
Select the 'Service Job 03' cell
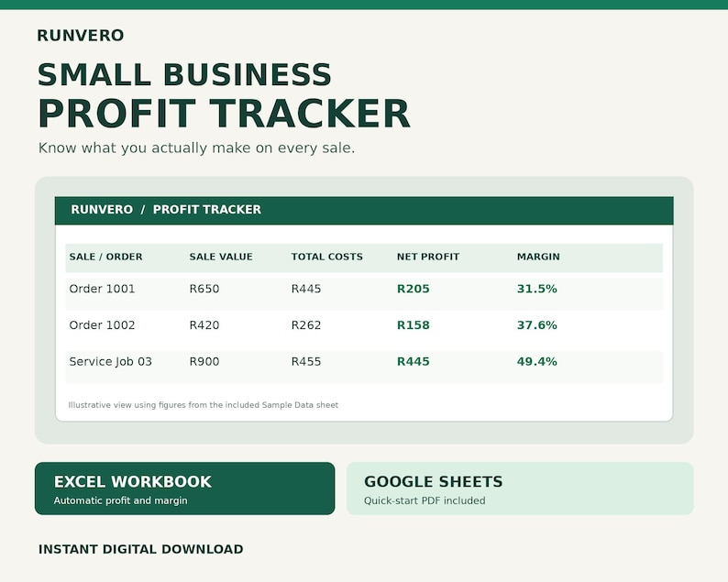[111, 361]
